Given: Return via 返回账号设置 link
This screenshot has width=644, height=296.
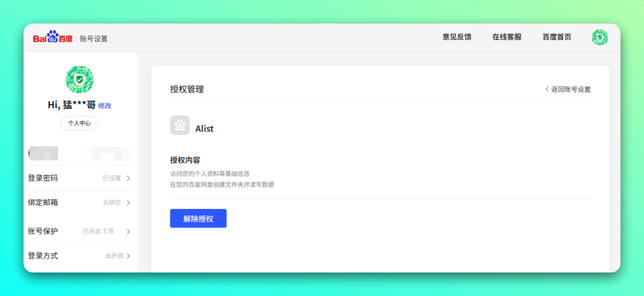Looking at the screenshot, I should click(x=568, y=89).
